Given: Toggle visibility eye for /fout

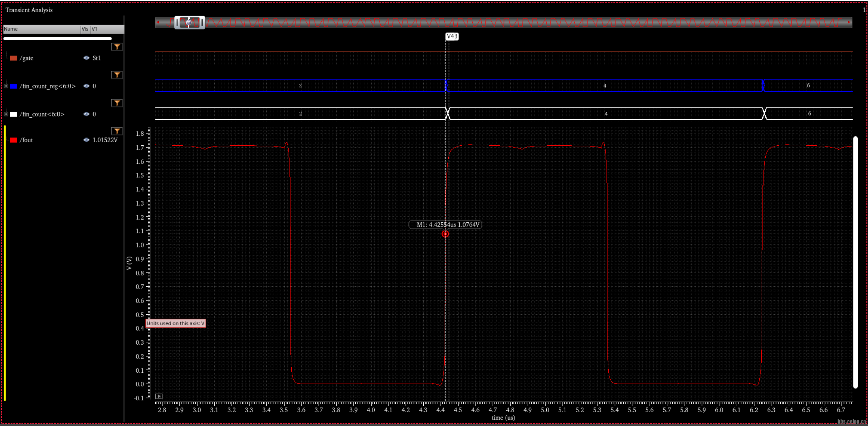Looking at the screenshot, I should [86, 140].
